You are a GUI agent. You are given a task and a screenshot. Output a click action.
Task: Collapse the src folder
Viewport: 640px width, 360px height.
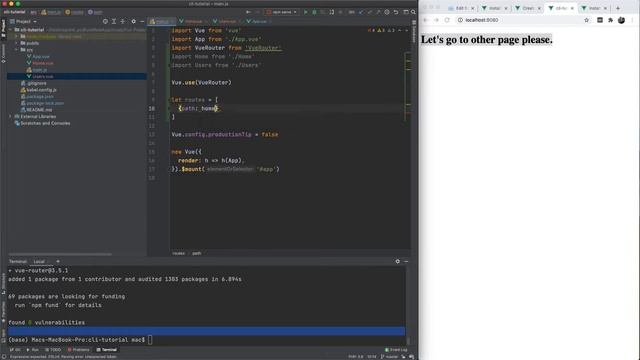pos(16,50)
